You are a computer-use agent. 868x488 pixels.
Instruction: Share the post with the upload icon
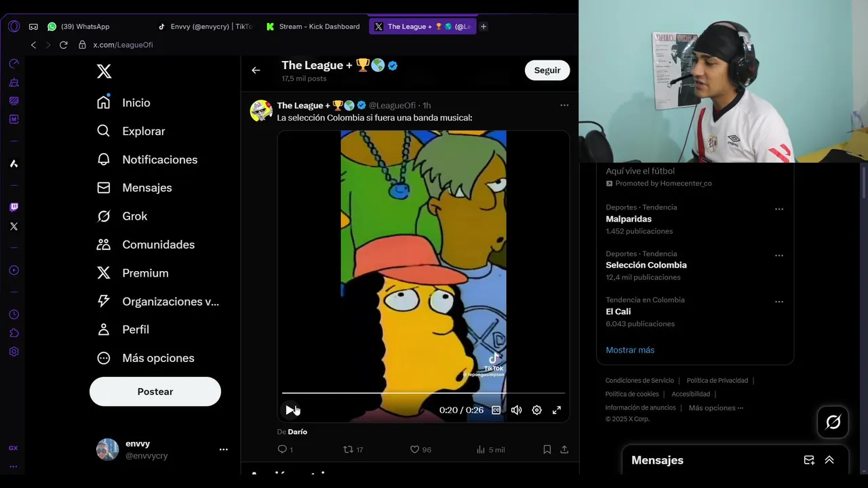tap(564, 449)
